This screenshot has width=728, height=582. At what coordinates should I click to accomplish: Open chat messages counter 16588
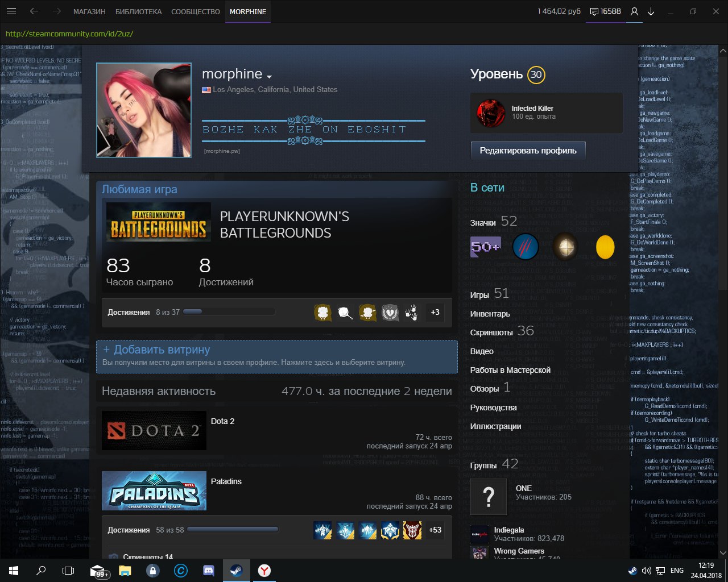click(x=606, y=11)
